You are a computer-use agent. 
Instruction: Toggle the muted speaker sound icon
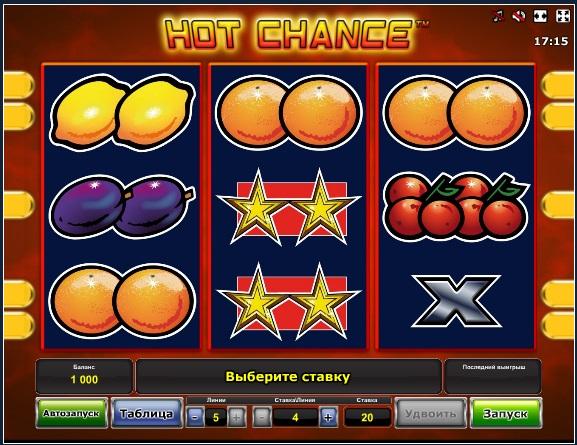click(519, 16)
